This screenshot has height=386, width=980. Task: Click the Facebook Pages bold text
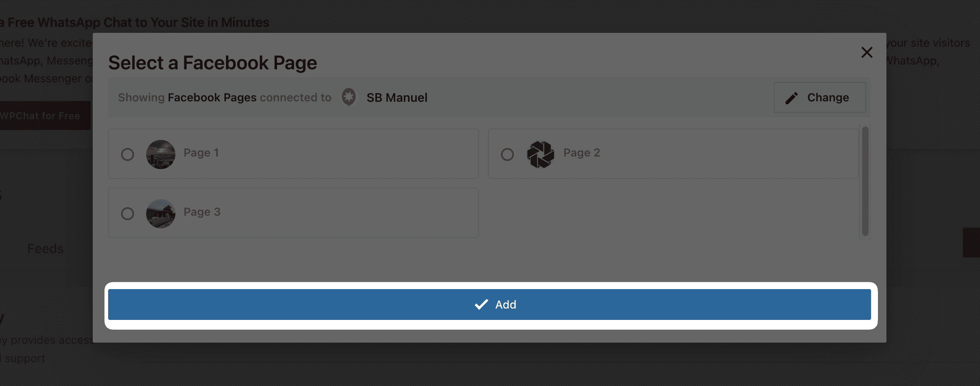(x=212, y=98)
